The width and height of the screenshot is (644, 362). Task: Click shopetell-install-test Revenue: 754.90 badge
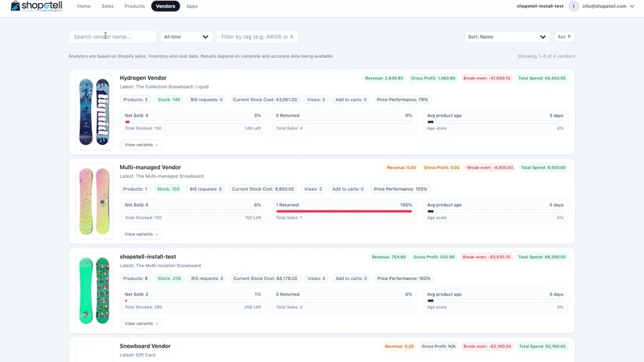click(x=389, y=257)
